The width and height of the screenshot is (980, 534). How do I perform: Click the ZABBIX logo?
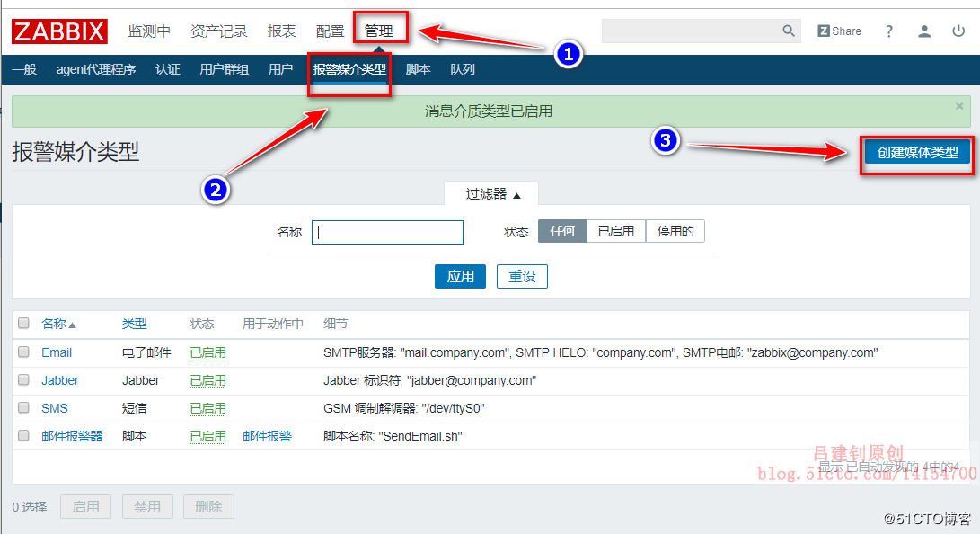click(59, 31)
